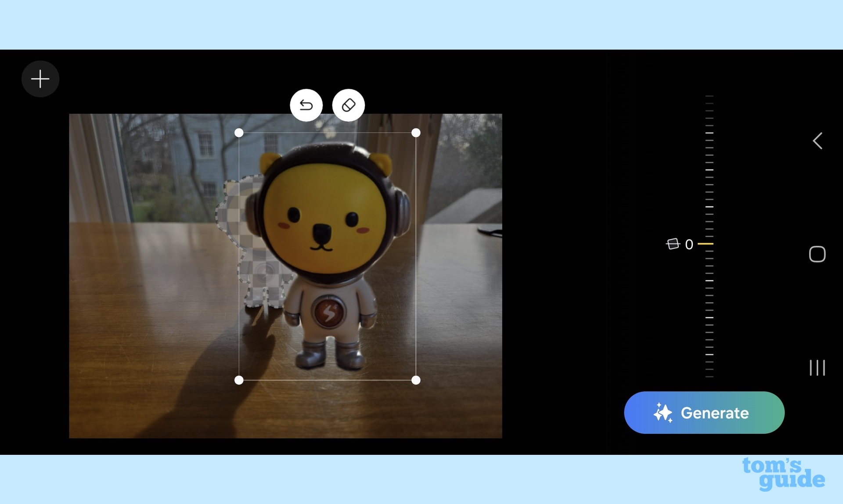
Task: Click the top-right selection corner handle
Action: click(416, 133)
